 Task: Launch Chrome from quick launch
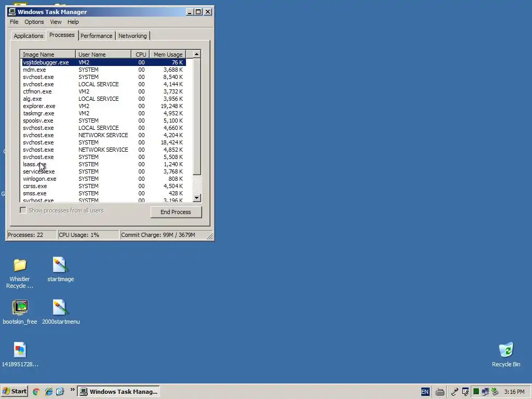pos(36,392)
